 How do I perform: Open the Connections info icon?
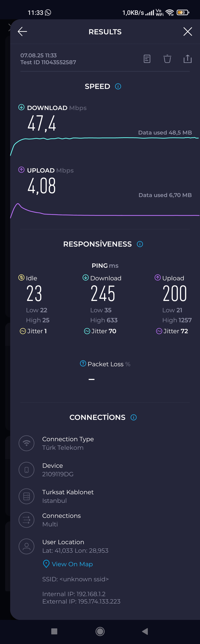pos(134,417)
